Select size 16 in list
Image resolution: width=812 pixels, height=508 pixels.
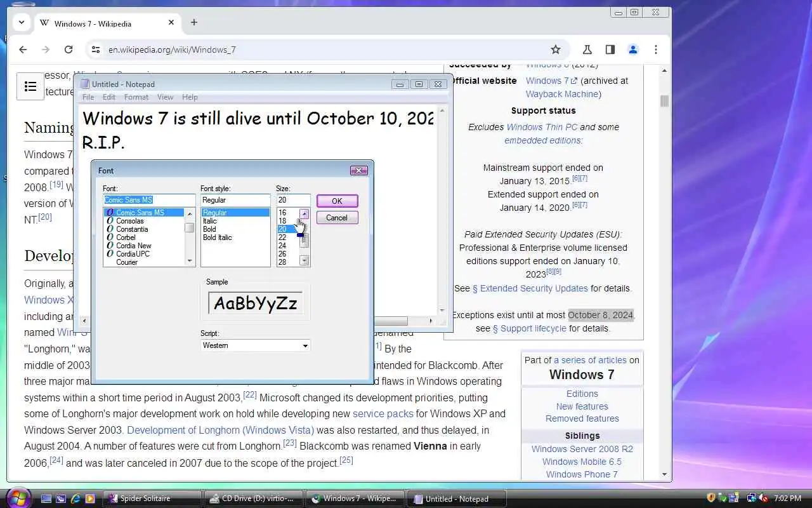(288, 213)
